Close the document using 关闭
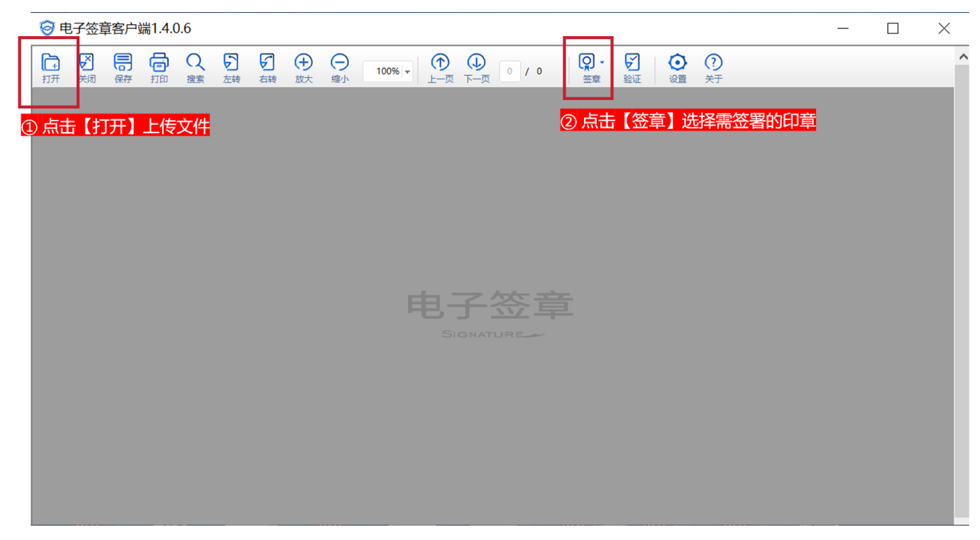The image size is (980, 540). point(87,68)
